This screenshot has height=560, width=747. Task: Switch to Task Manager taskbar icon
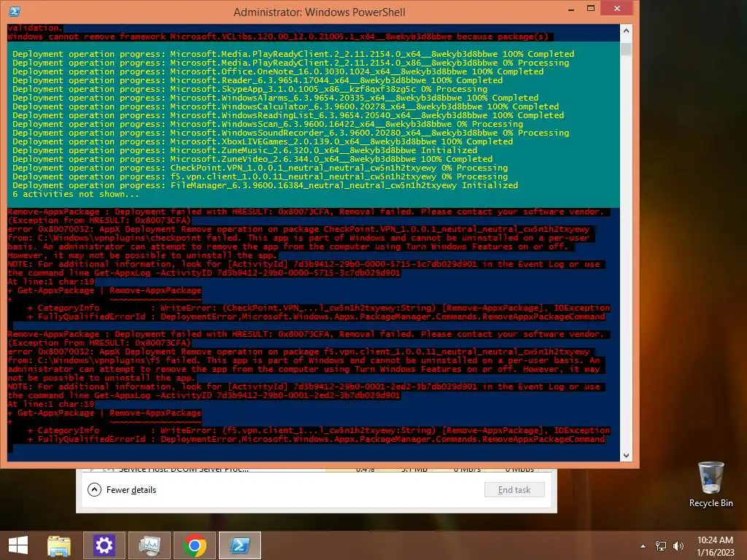149,545
